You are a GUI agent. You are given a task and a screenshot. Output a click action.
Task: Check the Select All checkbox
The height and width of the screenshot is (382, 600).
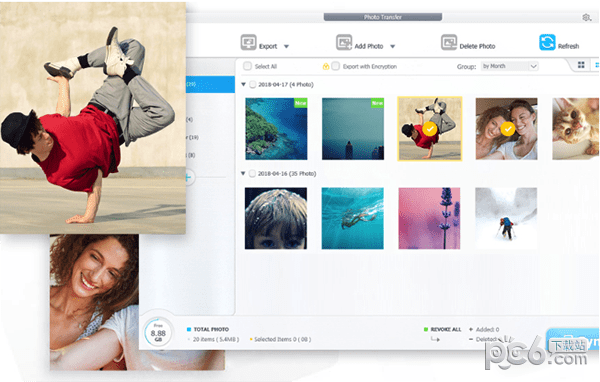247,66
